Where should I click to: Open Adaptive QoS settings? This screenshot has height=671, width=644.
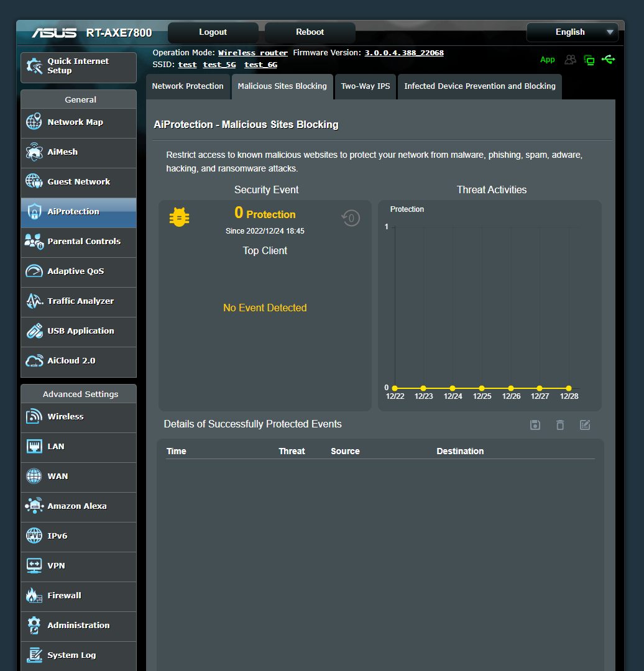[78, 272]
